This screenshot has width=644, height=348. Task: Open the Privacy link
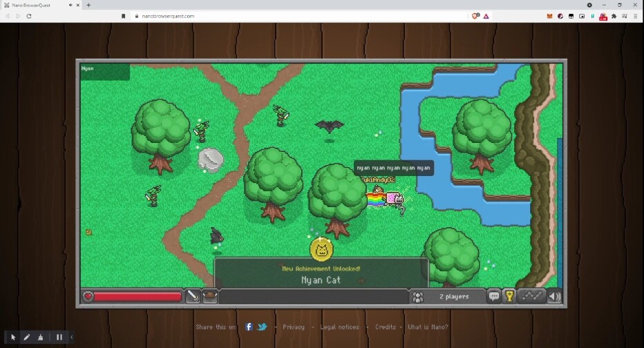[293, 327]
